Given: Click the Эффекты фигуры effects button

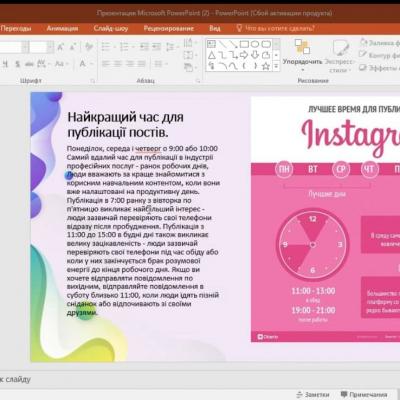Looking at the screenshot, I should click(379, 68).
